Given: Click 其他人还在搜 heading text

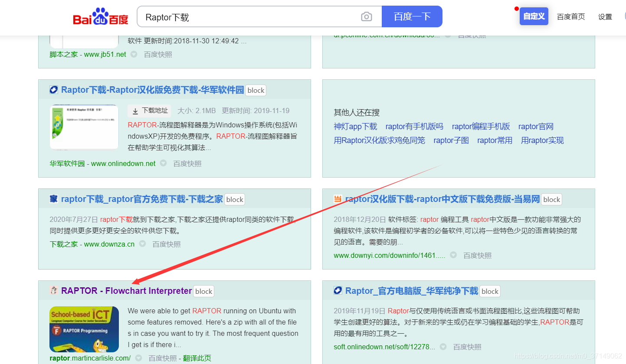Looking at the screenshot, I should pyautogui.click(x=357, y=112).
